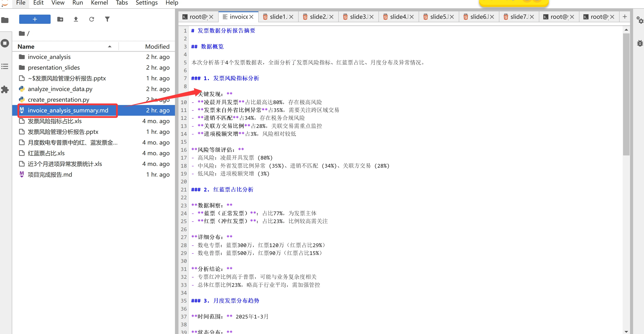Sort files by the Modified column

(157, 46)
